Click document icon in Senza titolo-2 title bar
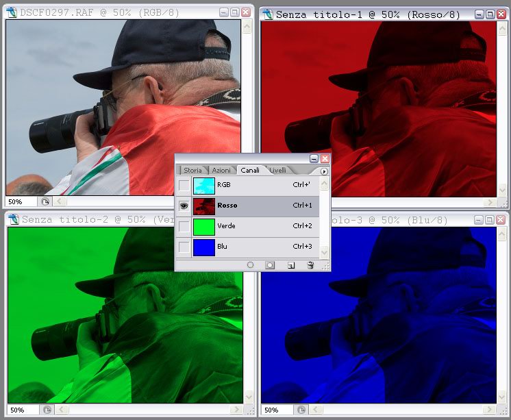 pyautogui.click(x=12, y=219)
